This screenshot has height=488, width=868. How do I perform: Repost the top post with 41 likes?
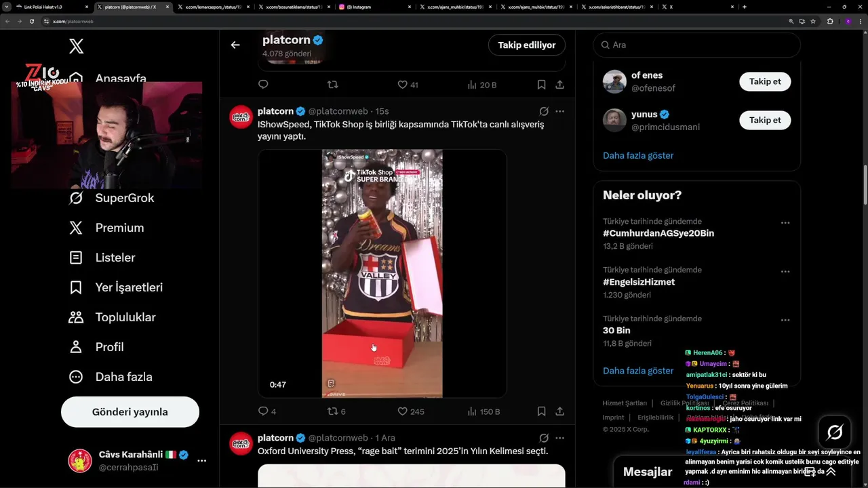(332, 85)
